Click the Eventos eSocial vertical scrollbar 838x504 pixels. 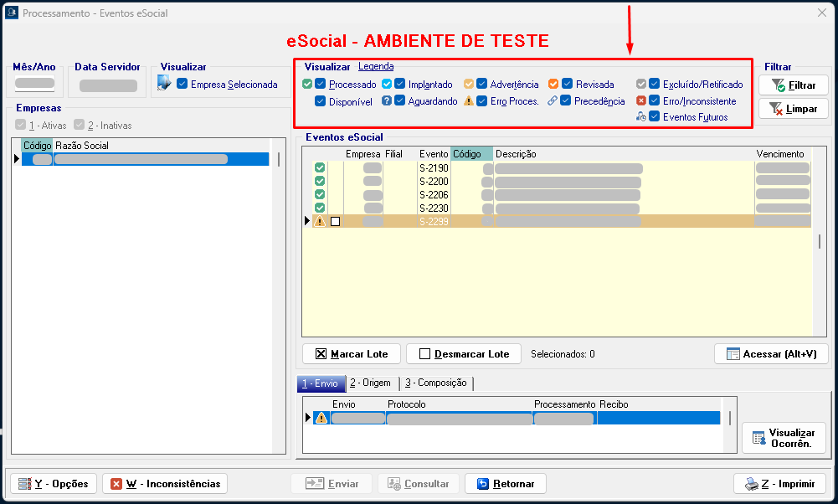pyautogui.click(x=820, y=242)
